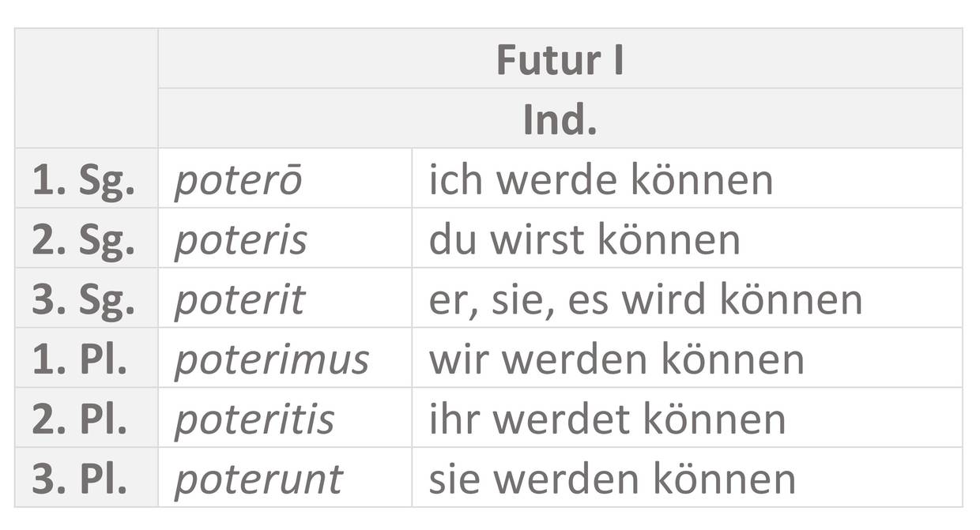
Task: Click the Latin form "poteritis"
Action: pyautogui.click(x=254, y=419)
